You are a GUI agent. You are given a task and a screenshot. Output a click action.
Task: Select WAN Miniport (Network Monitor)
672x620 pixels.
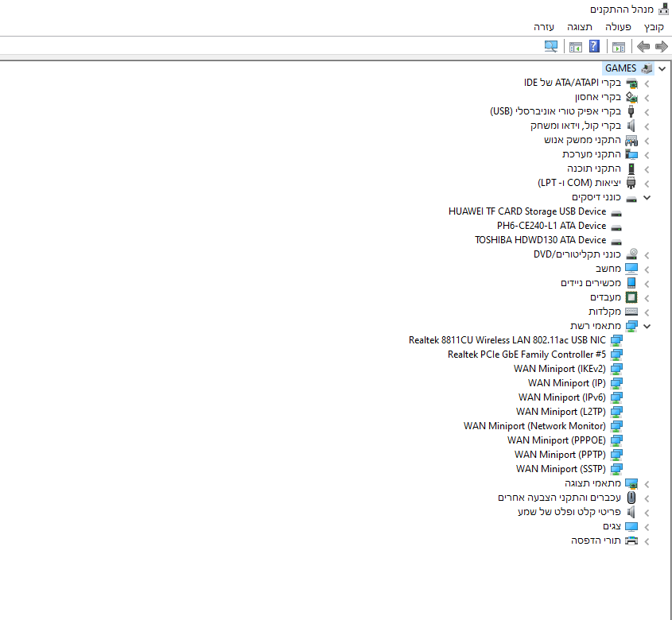coord(535,426)
